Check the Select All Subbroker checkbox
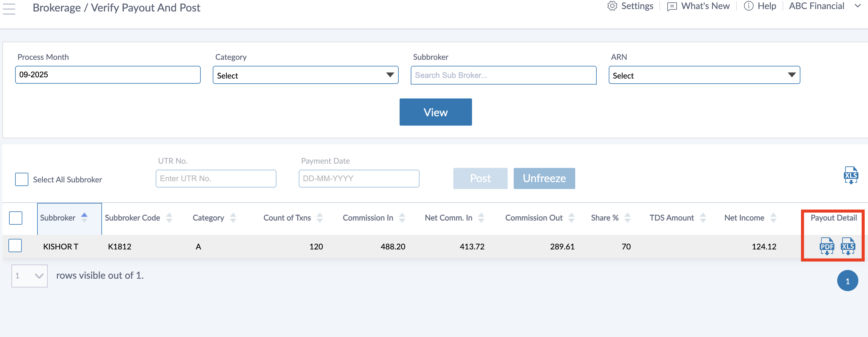 tap(21, 179)
